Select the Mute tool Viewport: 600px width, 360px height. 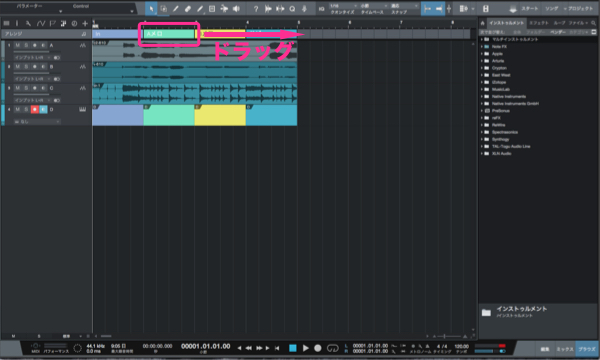tap(212, 9)
